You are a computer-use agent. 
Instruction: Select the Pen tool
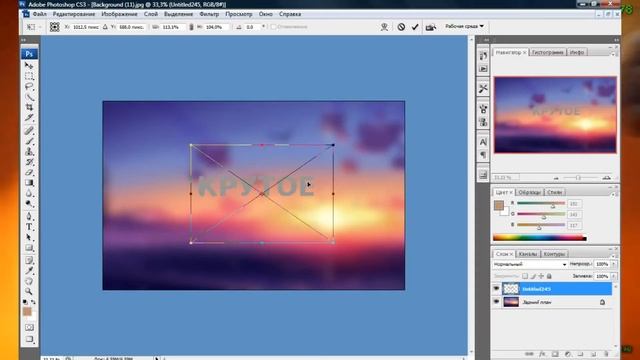click(x=29, y=216)
